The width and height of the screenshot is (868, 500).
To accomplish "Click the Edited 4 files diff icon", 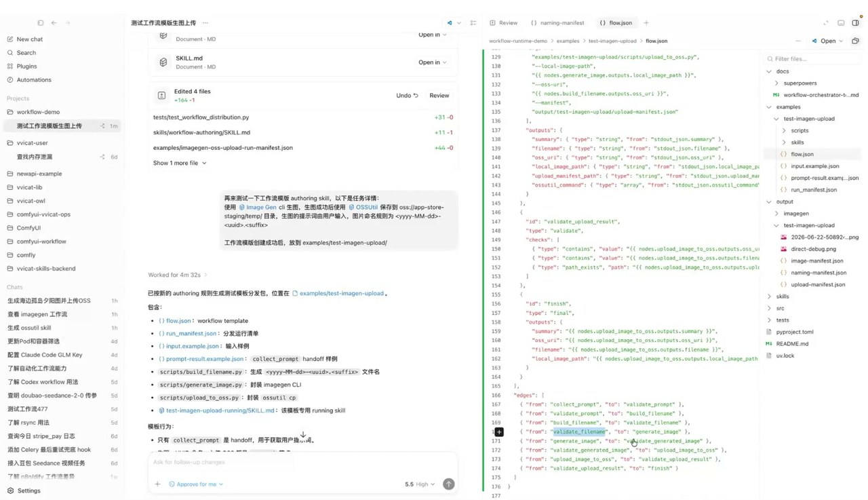I will click(x=161, y=96).
